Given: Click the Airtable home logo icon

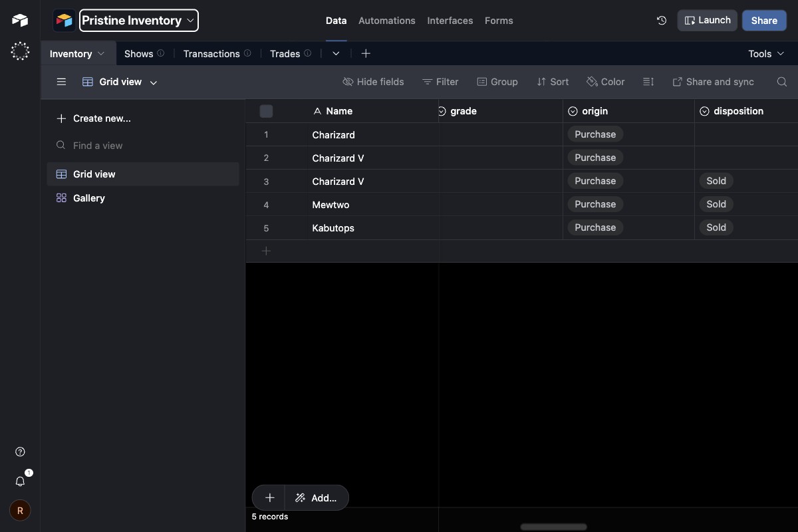Looking at the screenshot, I should coord(20,21).
